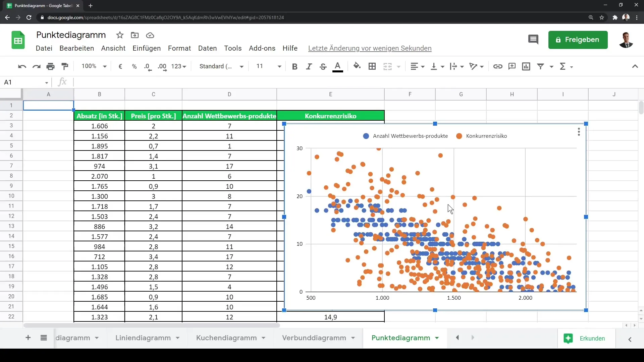Open the zoom level dropdown
This screenshot has height=362, width=644.
click(x=94, y=66)
